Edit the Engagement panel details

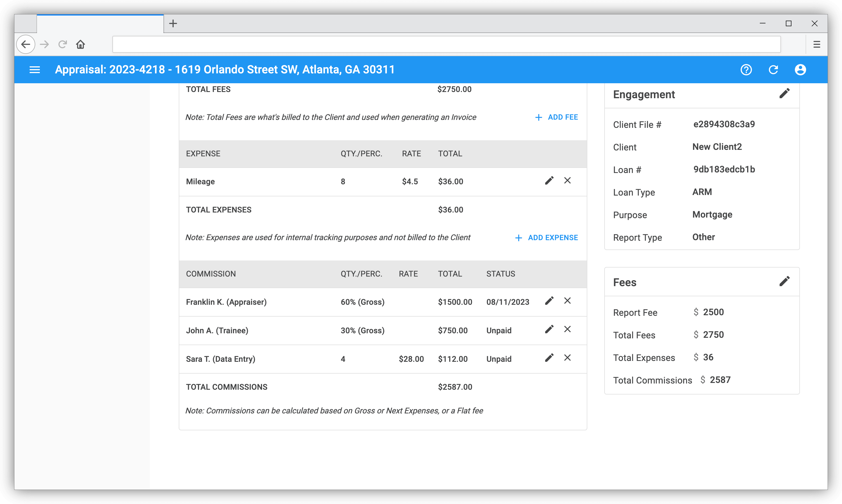pyautogui.click(x=784, y=93)
